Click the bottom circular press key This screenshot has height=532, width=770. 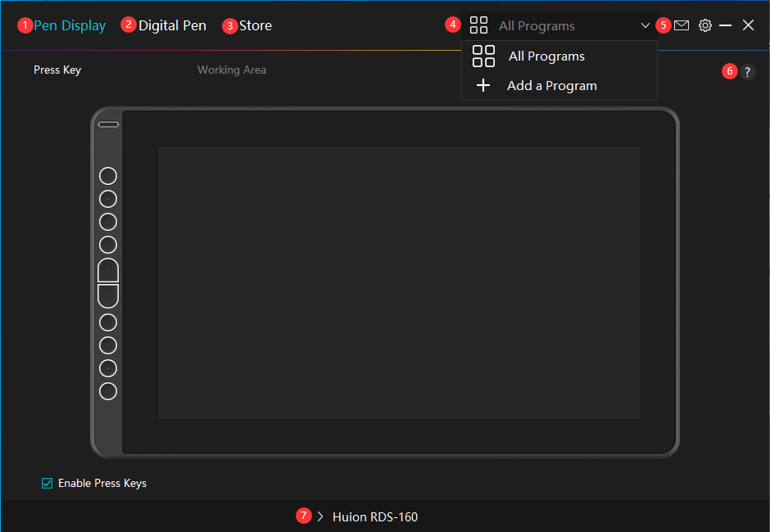point(108,391)
